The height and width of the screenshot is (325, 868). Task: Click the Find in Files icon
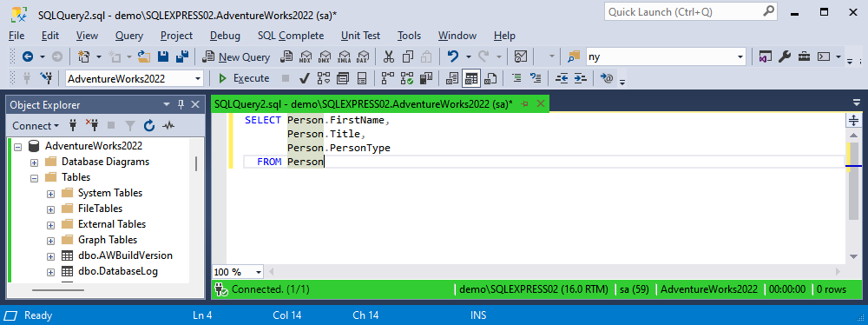point(574,56)
